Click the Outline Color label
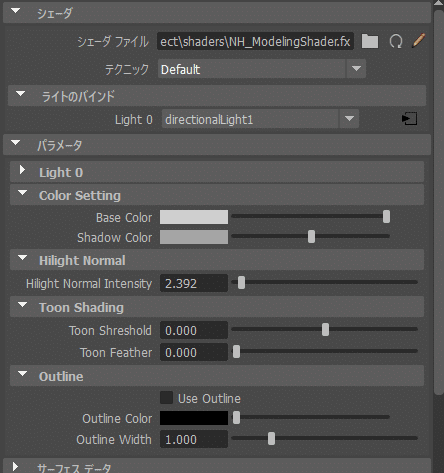 117,419
